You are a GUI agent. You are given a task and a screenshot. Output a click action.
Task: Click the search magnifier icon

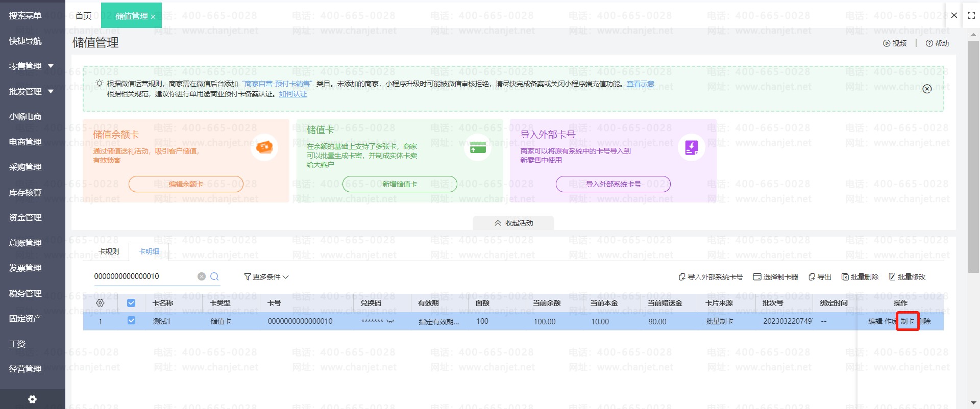(x=214, y=276)
